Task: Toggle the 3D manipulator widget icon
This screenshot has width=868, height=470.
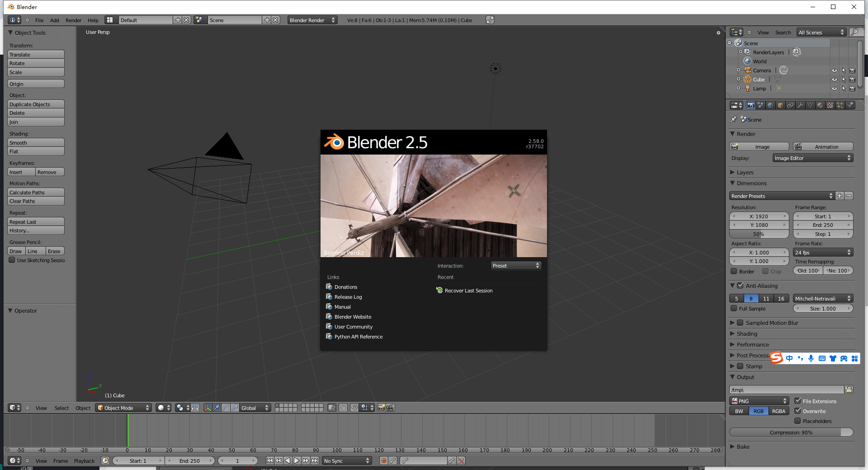Action: (x=208, y=408)
